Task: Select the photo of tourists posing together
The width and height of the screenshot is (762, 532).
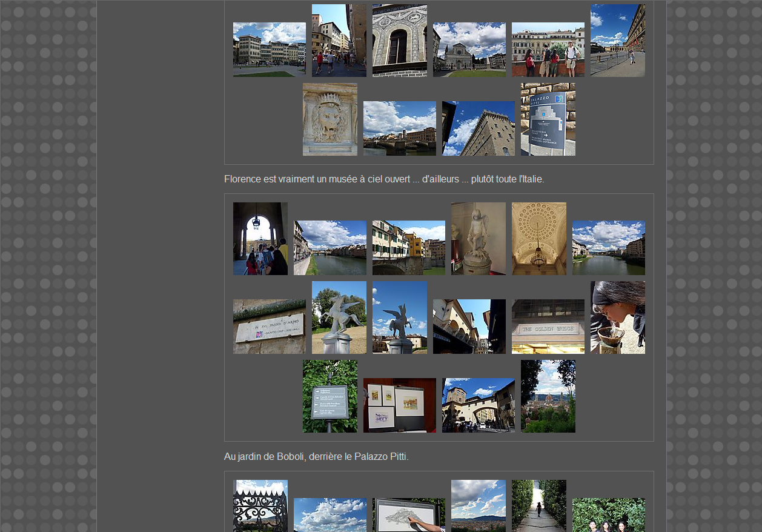Action: point(548,50)
